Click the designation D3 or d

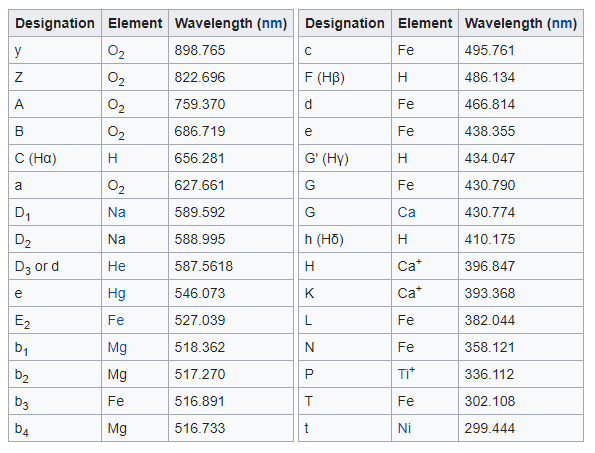coord(36,267)
